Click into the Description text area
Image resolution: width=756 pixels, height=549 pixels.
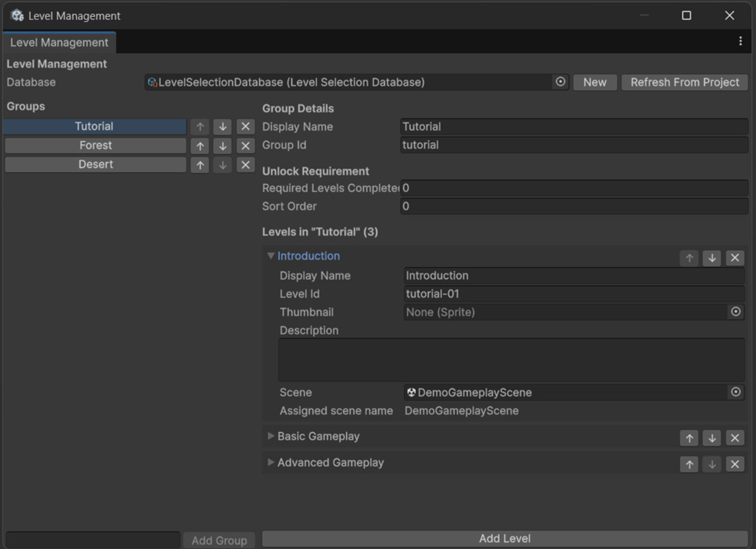pyautogui.click(x=512, y=360)
